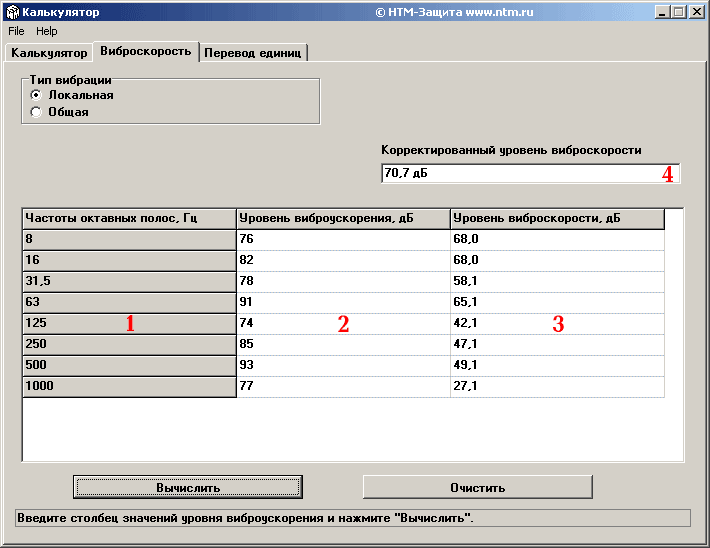Click velocity cell showing 42,1
The image size is (710, 548).
coord(557,323)
